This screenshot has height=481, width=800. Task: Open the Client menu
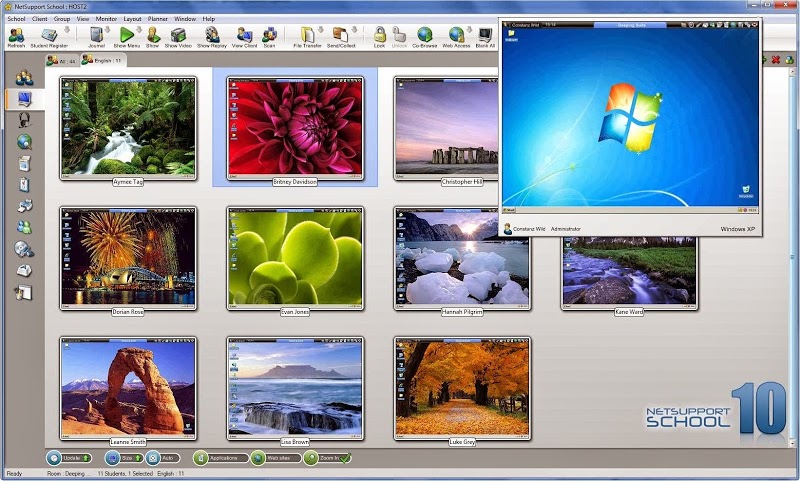tap(40, 19)
